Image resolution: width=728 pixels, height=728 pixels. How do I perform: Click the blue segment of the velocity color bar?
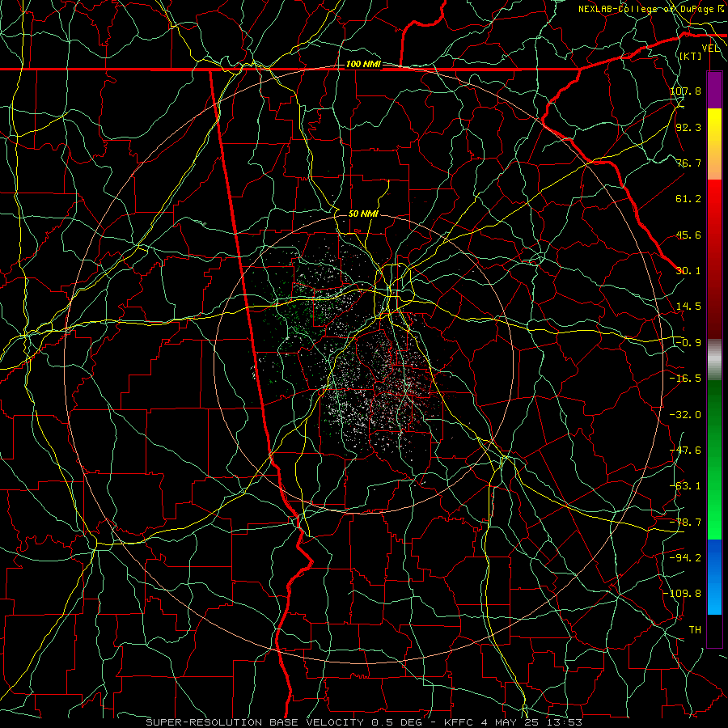pyautogui.click(x=714, y=577)
